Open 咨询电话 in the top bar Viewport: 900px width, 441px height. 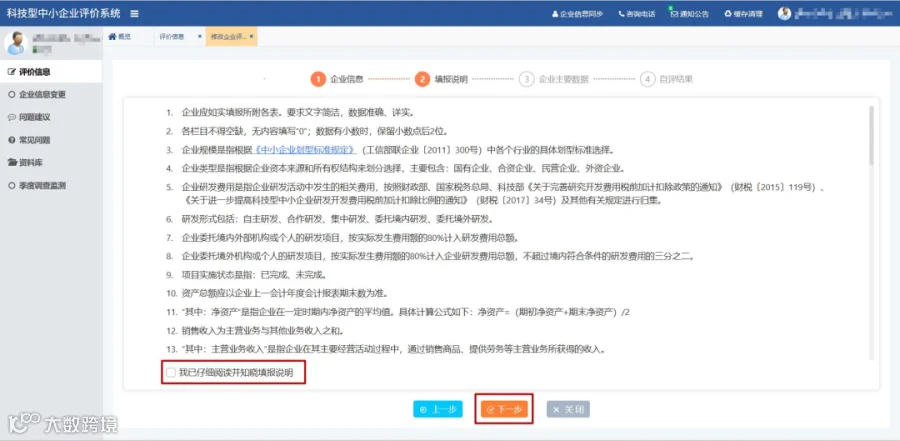[637, 14]
